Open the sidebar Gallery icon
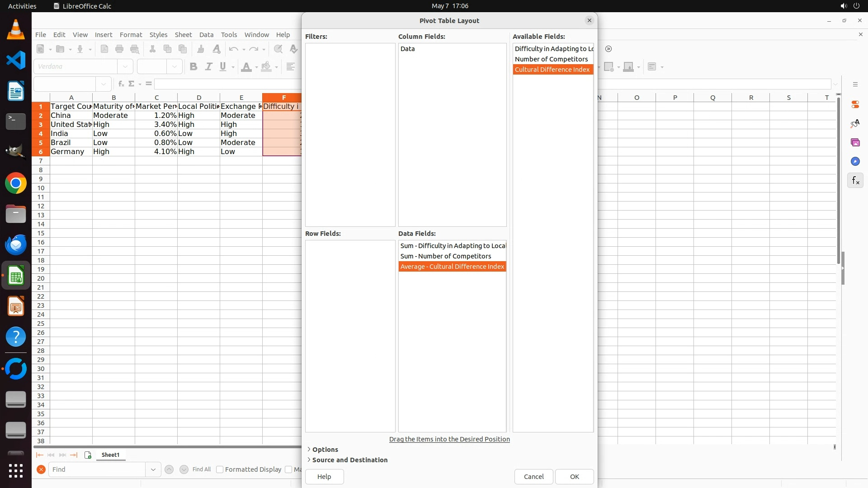 point(855,143)
